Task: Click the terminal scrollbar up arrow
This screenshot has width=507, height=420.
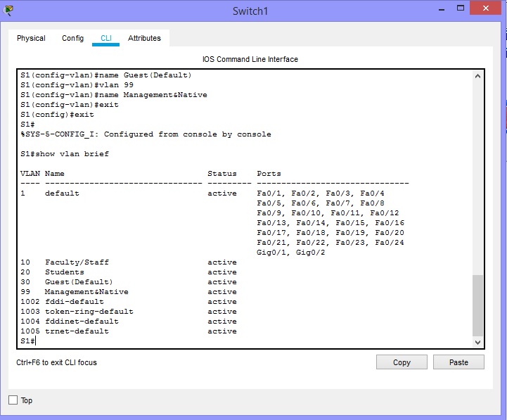Action: click(x=478, y=75)
